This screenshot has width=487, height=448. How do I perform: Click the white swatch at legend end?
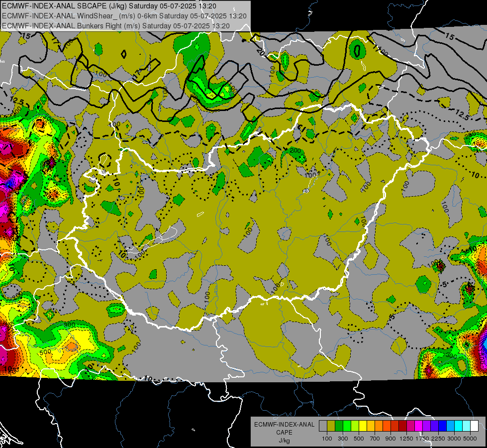coord(474,426)
